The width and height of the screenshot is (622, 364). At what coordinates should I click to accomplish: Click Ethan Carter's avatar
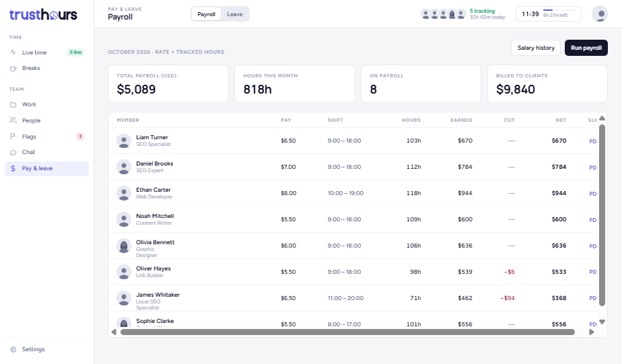coord(124,193)
